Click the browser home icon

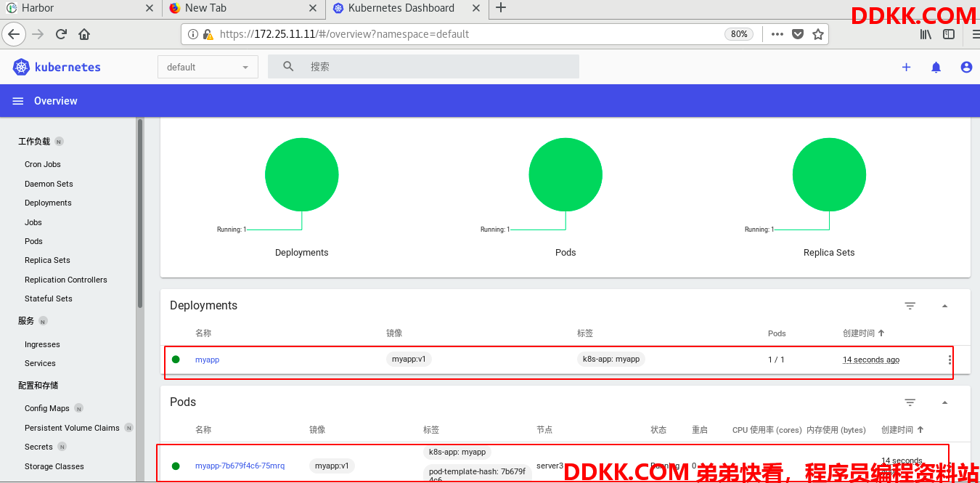tap(84, 34)
